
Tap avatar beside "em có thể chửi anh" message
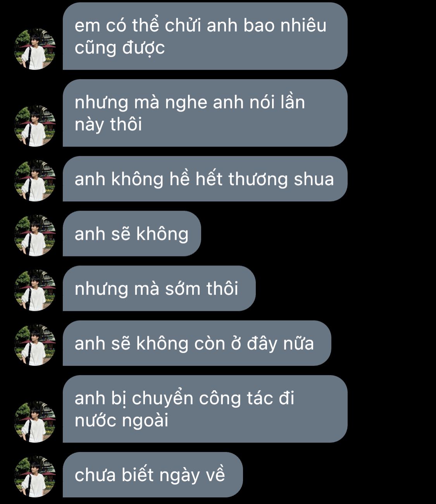coord(35,49)
